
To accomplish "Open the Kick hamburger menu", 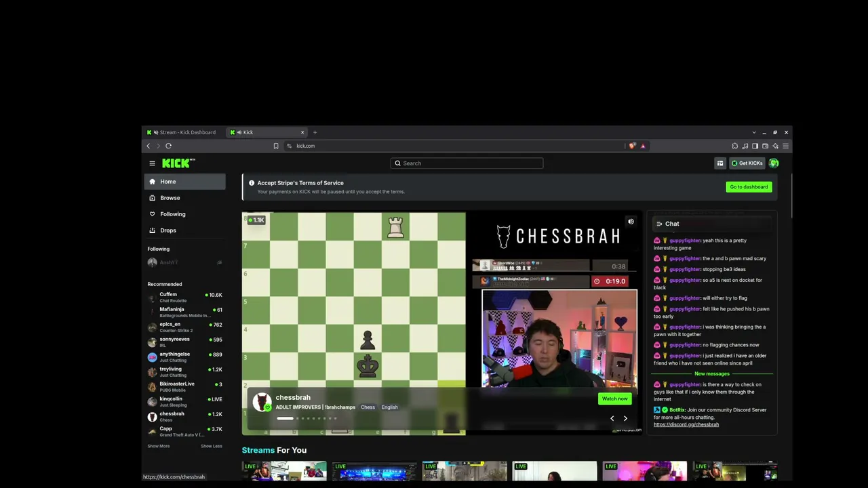I will coord(152,163).
